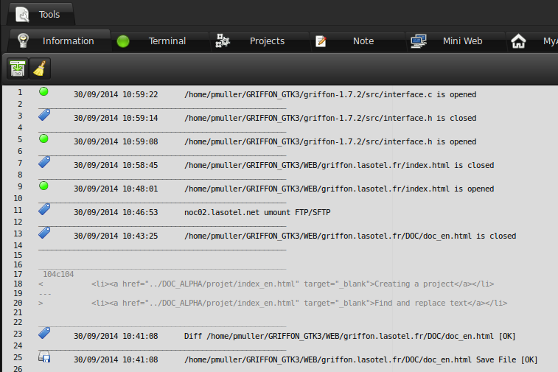The image size is (558, 372).
Task: Click floppy icon beside Save File entry
Action: pyautogui.click(x=44, y=357)
